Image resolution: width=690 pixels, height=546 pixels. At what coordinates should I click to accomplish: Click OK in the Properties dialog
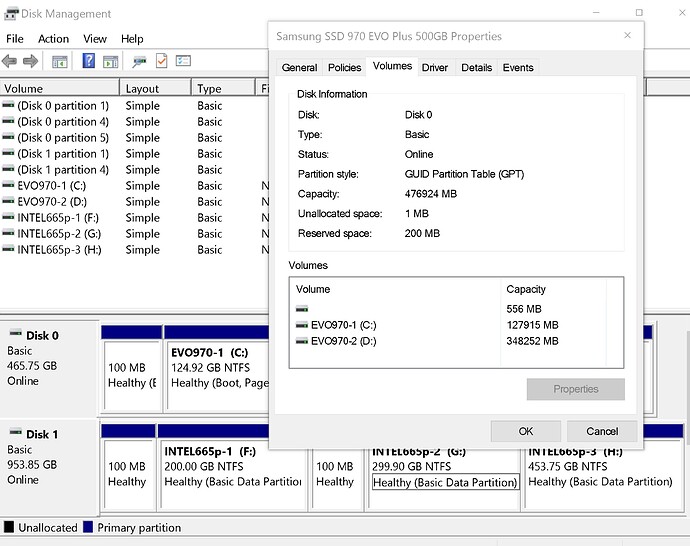click(x=526, y=431)
